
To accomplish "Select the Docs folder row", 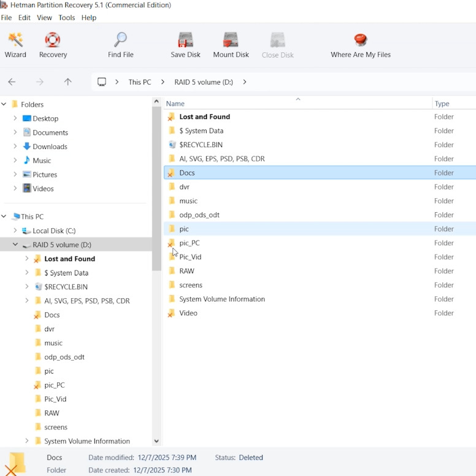I will point(320,173).
